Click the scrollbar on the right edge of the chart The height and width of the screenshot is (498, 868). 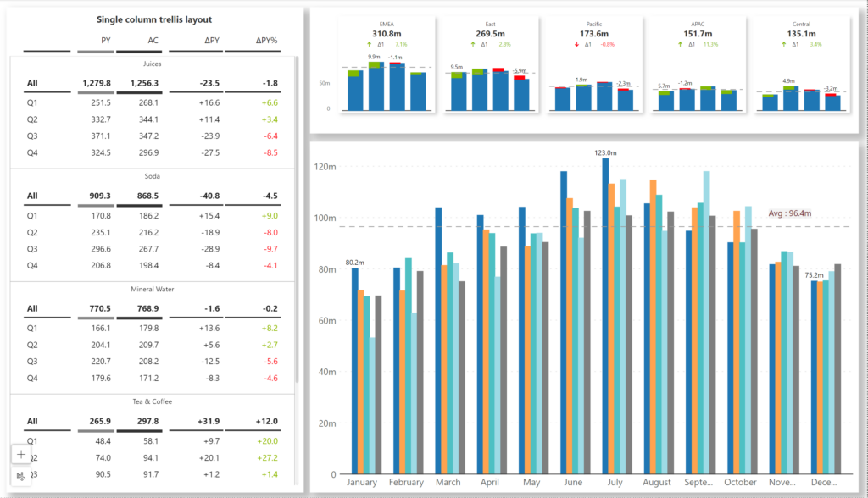pos(855,313)
